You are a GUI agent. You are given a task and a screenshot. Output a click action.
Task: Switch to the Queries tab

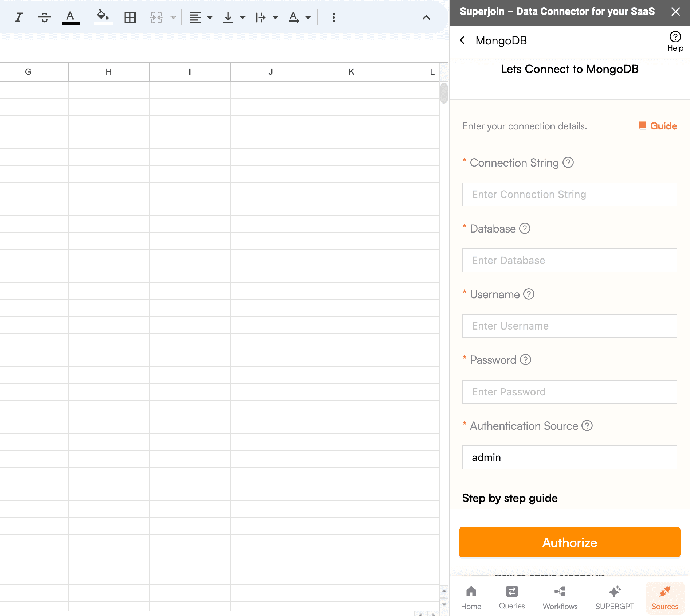[512, 598]
